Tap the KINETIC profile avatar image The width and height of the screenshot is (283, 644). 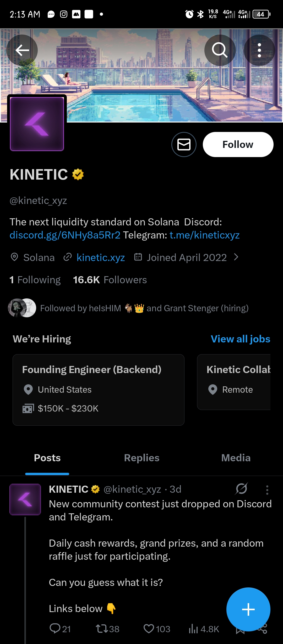[37, 124]
